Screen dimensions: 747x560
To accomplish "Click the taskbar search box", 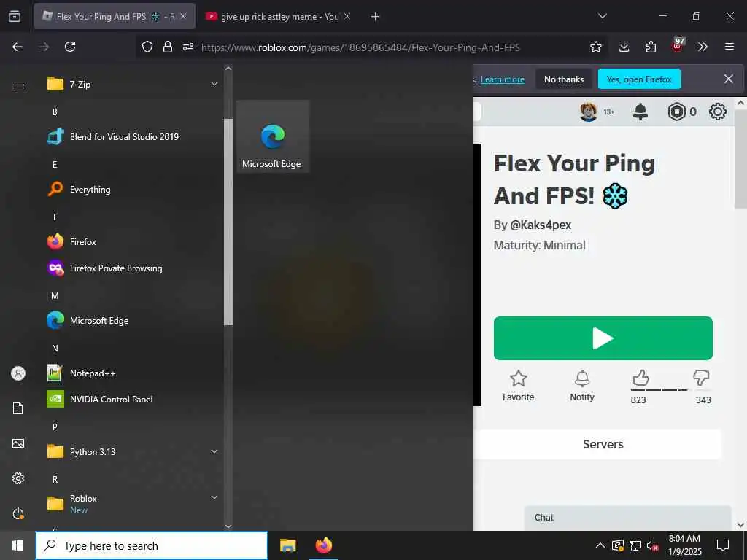I will [x=152, y=545].
